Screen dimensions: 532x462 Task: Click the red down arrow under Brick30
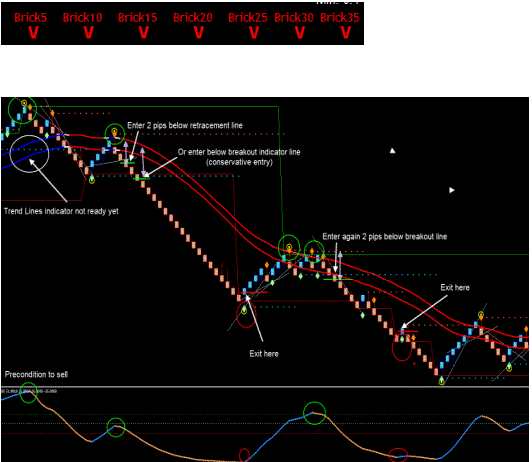[300, 33]
